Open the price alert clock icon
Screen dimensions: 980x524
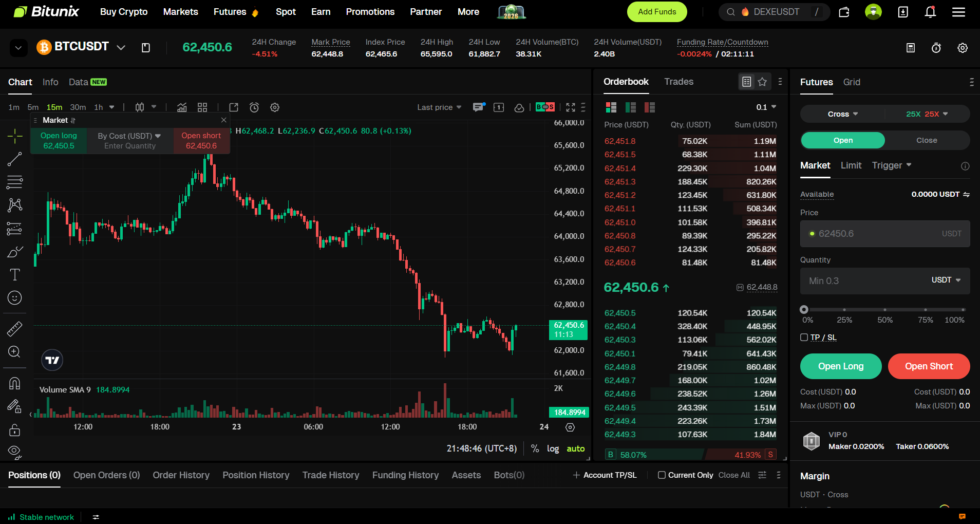[x=254, y=107]
